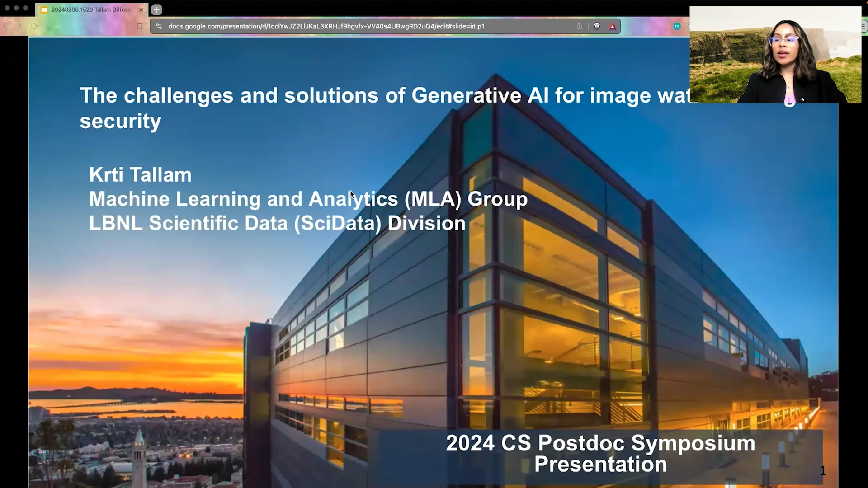Click the share icon in the address bar
The width and height of the screenshot is (868, 488).
coord(579,26)
